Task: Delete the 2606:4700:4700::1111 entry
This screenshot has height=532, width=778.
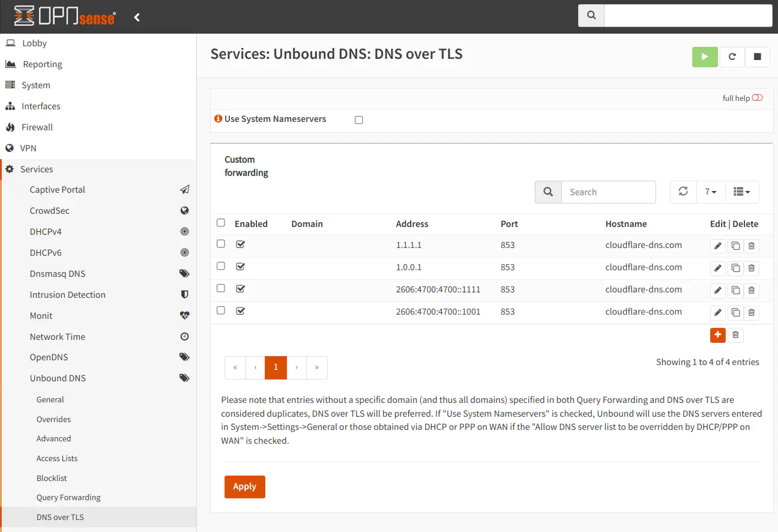Action: (x=752, y=291)
